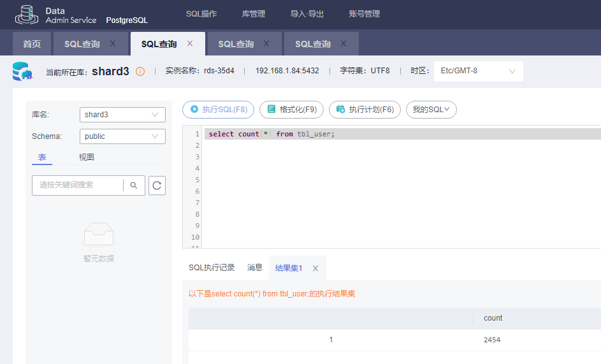The image size is (601, 364).
Task: Close the 结果集1 result tab
Action: 315,268
